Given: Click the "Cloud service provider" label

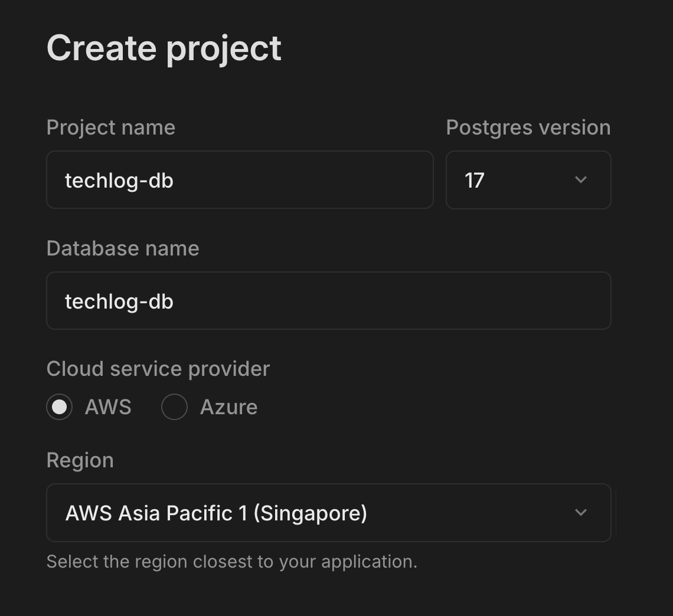Looking at the screenshot, I should pos(158,369).
